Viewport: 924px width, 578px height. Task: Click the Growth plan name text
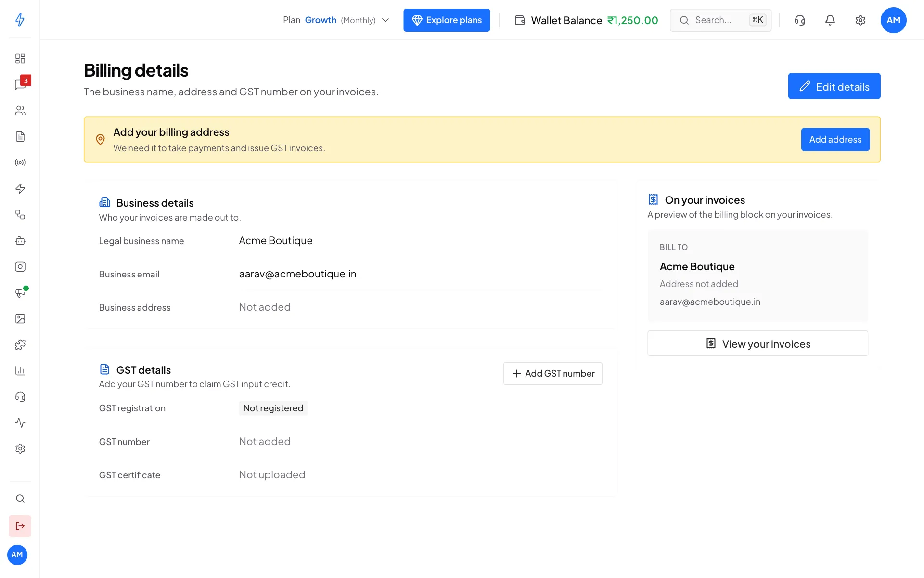[321, 20]
